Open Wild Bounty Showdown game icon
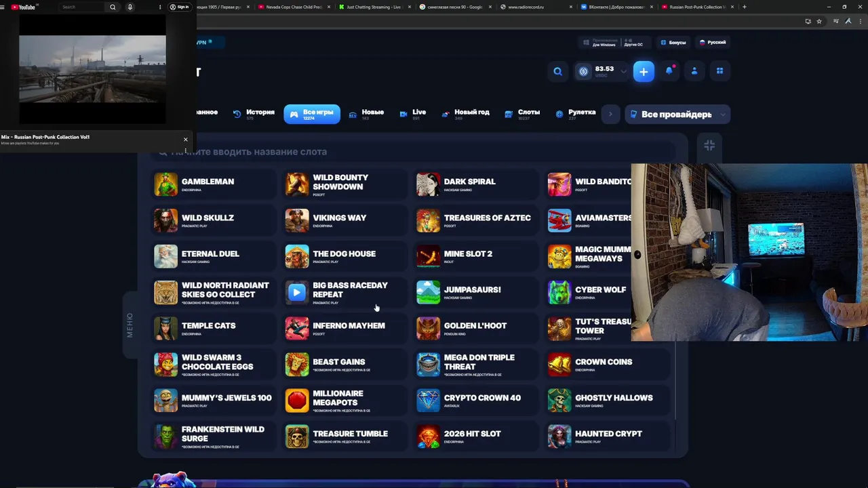Image resolution: width=868 pixels, height=488 pixels. coord(297,184)
